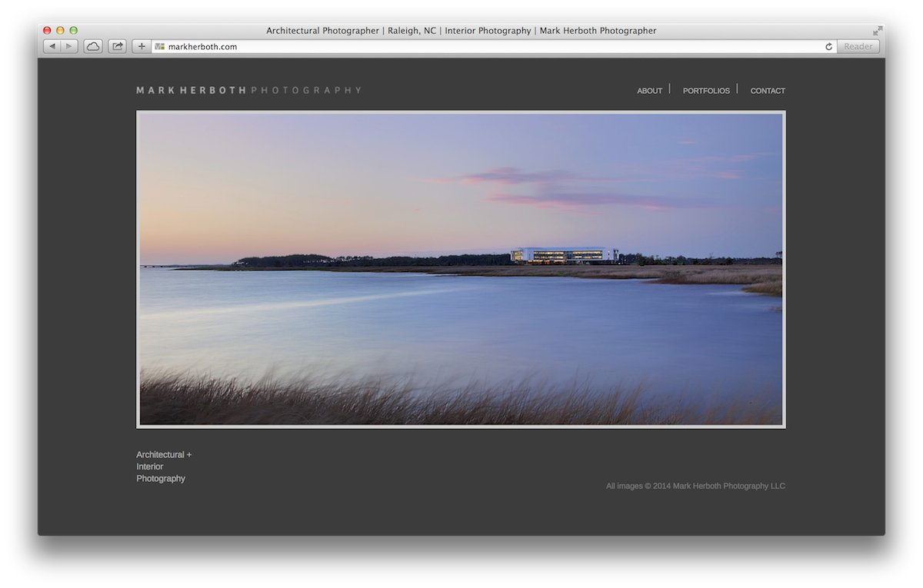This screenshot has height=588, width=923.
Task: Open the PORTFOLIOS menu item
Action: (706, 91)
